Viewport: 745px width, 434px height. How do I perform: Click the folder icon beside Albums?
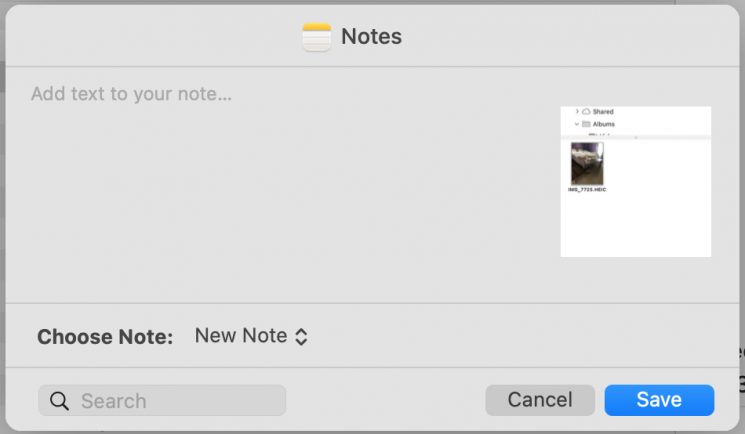tap(586, 124)
